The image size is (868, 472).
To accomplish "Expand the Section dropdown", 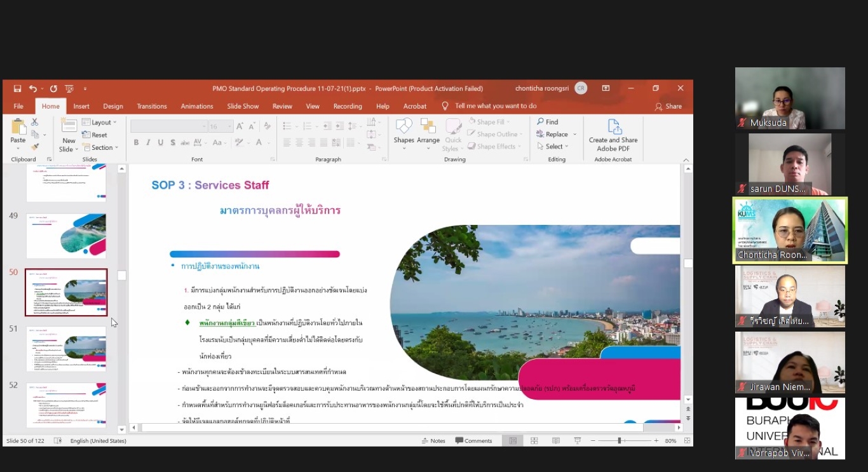I will pyautogui.click(x=100, y=147).
